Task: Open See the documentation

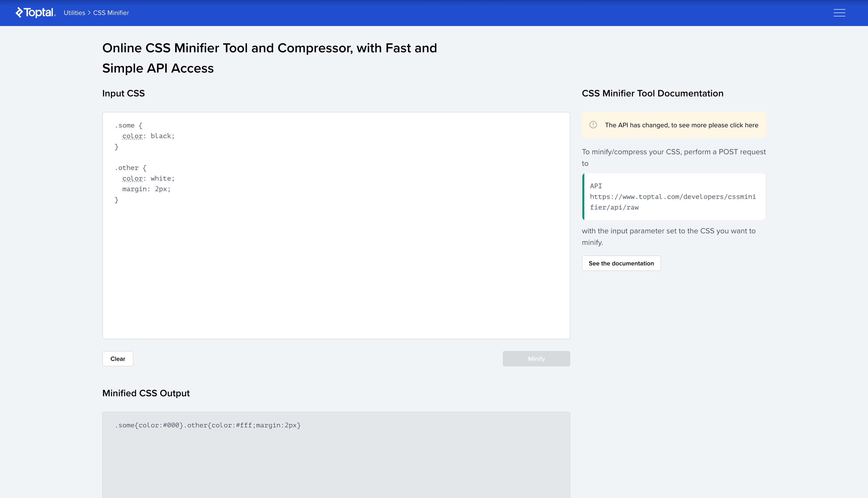Action: [621, 263]
